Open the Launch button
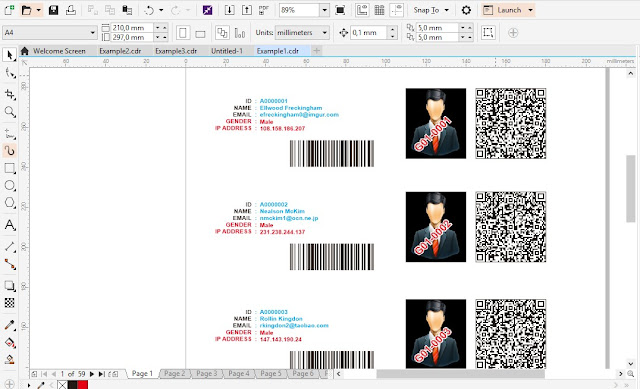Viewport: 640px width, 389px height. (508, 10)
